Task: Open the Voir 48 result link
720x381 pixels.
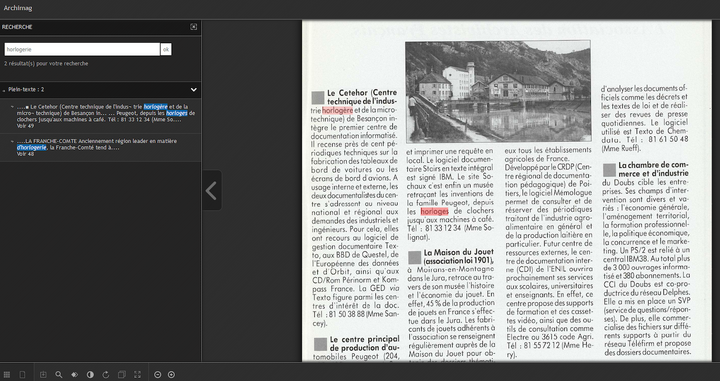Action: (25, 154)
